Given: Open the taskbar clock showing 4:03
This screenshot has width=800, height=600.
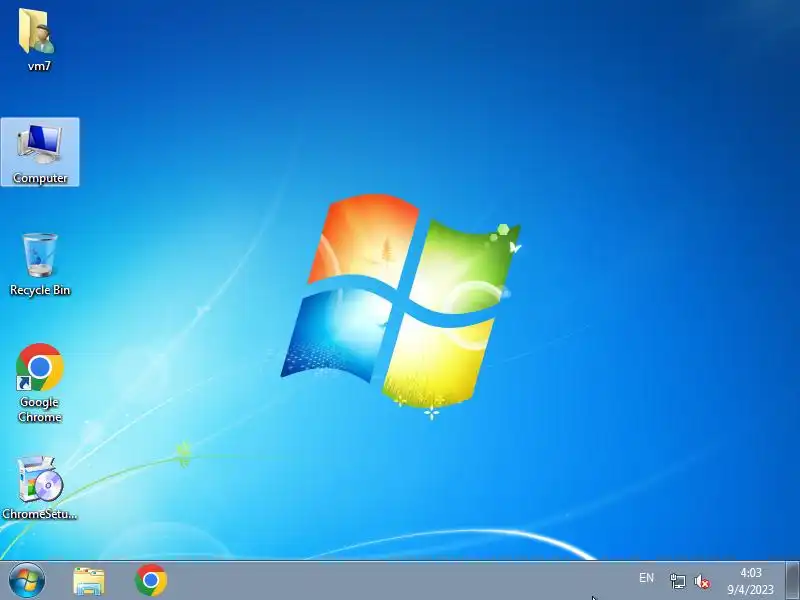Looking at the screenshot, I should tap(751, 581).
